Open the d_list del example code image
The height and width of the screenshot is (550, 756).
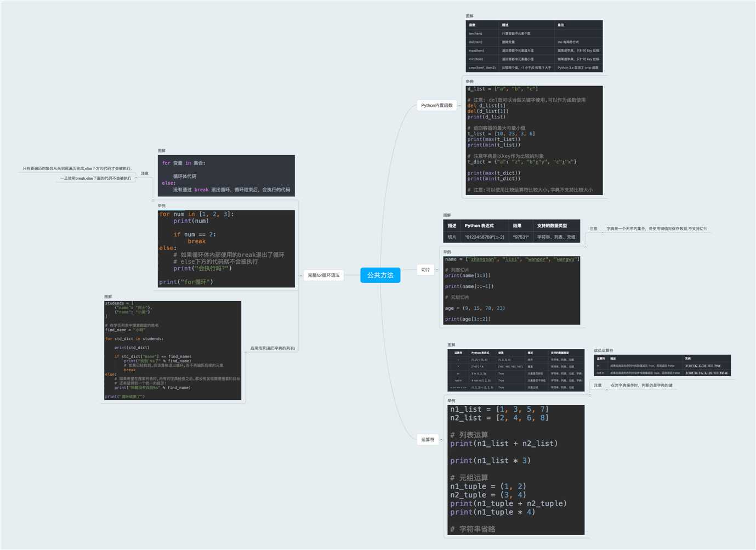(534, 140)
